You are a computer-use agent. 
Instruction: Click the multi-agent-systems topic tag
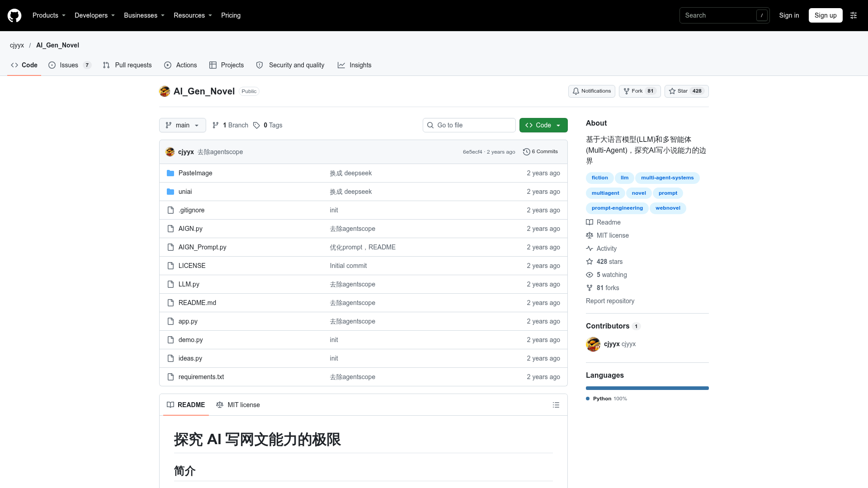667,178
